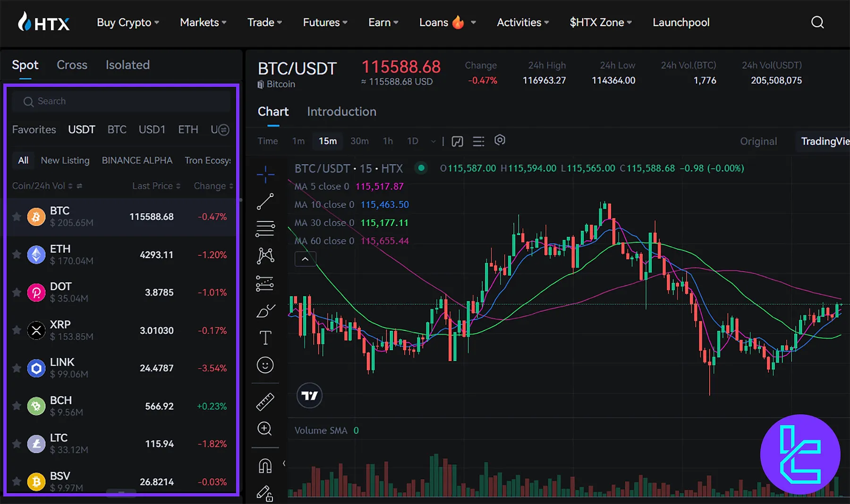Expand the $HTX Zone menu
This screenshot has height=504, width=850.
click(601, 22)
